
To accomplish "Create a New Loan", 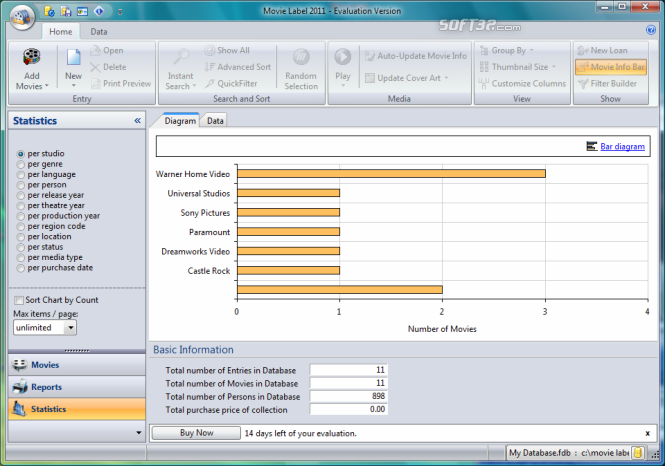I will click(x=602, y=50).
